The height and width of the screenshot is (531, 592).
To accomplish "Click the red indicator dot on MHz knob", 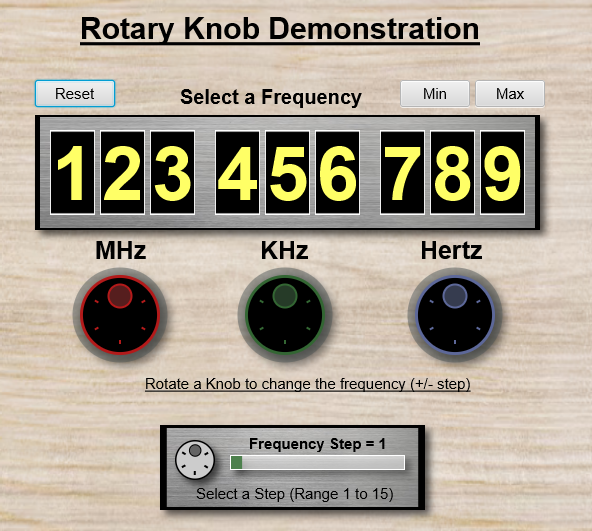I will [120, 296].
